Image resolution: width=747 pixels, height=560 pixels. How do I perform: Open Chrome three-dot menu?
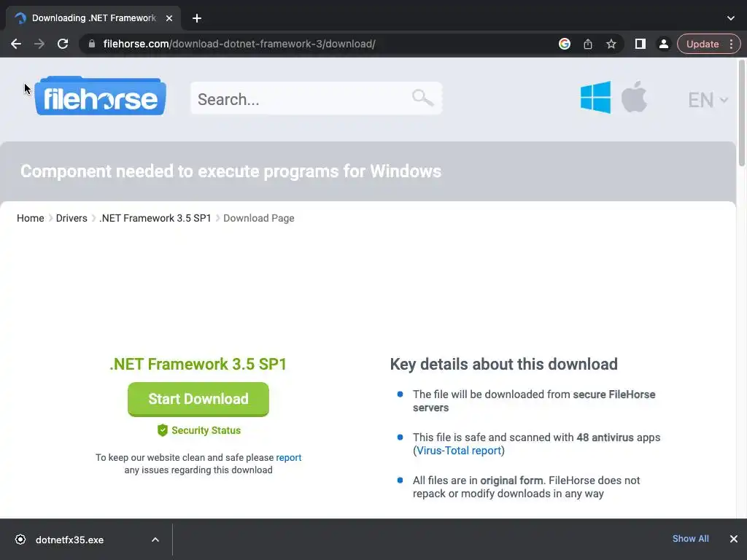(731, 44)
